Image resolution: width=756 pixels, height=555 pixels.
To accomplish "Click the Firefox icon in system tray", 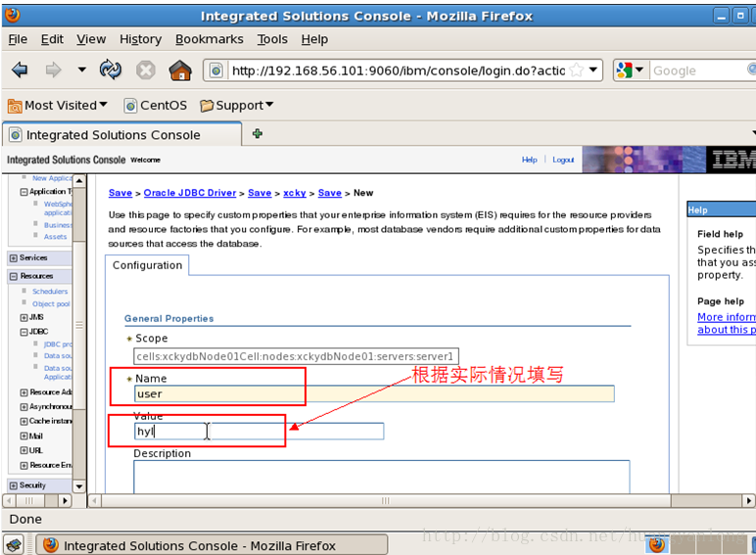I will 656,545.
